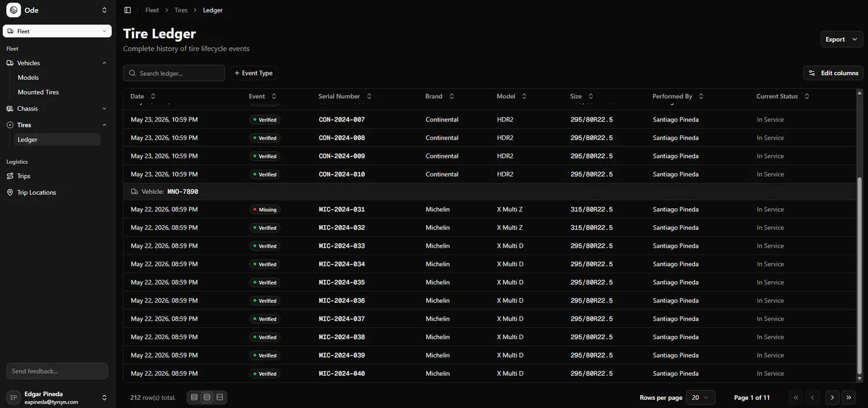The image size is (868, 408).
Task: Toggle the sidebar panel icon
Action: (128, 10)
